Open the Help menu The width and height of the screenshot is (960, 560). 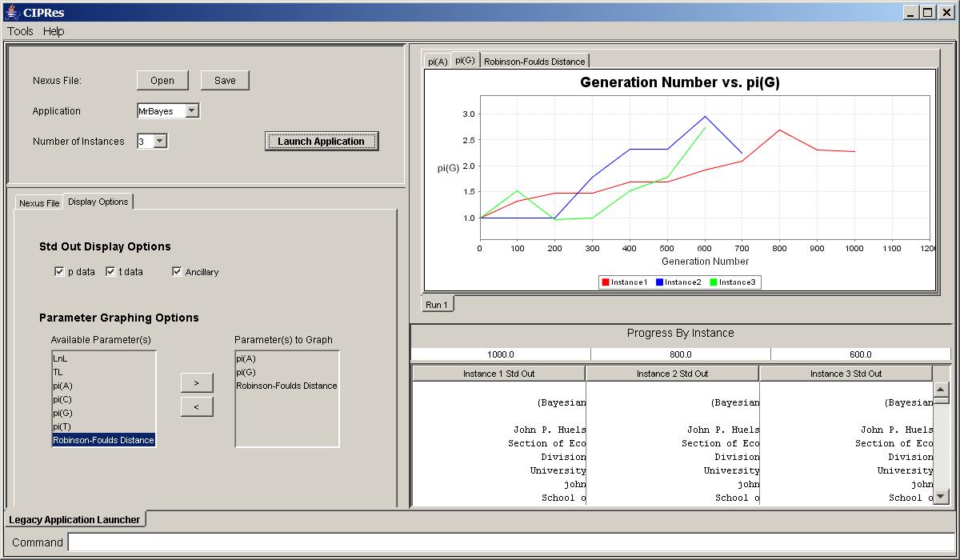pos(54,31)
